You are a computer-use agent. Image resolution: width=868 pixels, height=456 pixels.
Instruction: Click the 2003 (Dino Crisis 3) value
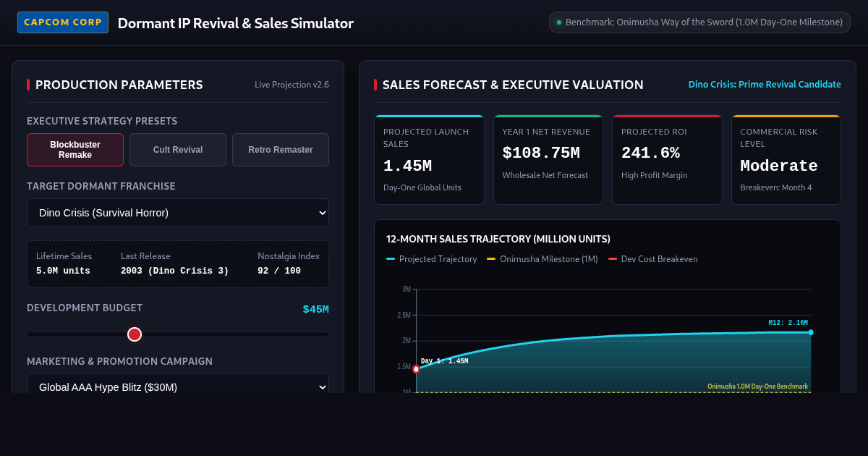(x=174, y=271)
